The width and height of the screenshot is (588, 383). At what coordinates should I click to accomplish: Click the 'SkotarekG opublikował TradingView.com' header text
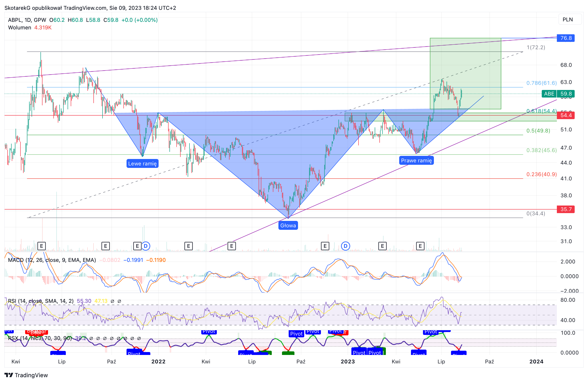[56, 8]
